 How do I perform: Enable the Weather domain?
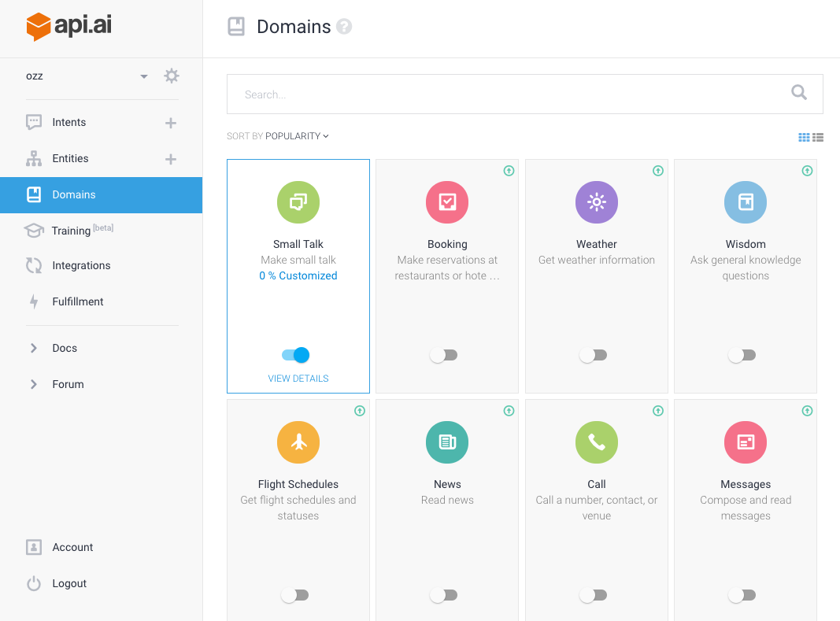tap(594, 355)
